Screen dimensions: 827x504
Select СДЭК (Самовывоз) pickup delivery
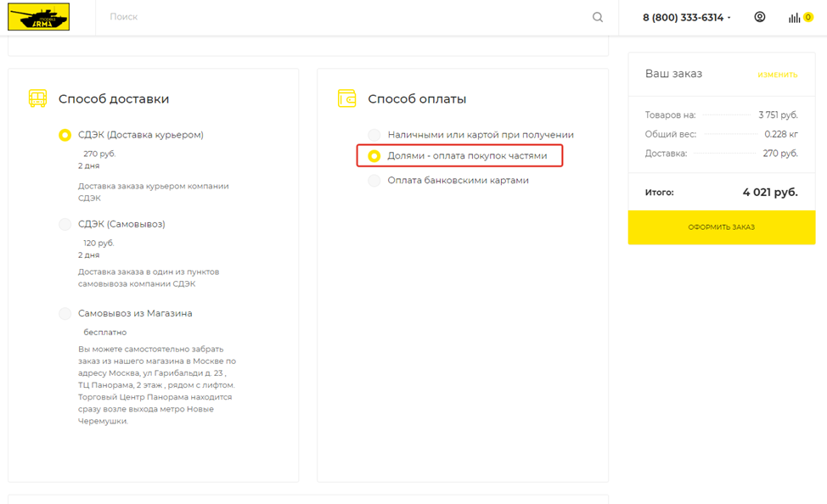pos(65,224)
